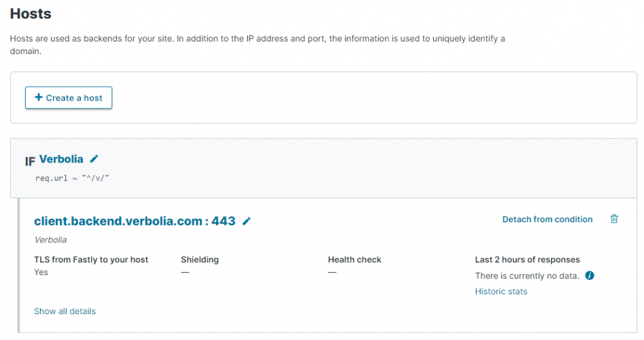Select the IF condition label
The height and width of the screenshot is (340, 644).
[x=30, y=162]
